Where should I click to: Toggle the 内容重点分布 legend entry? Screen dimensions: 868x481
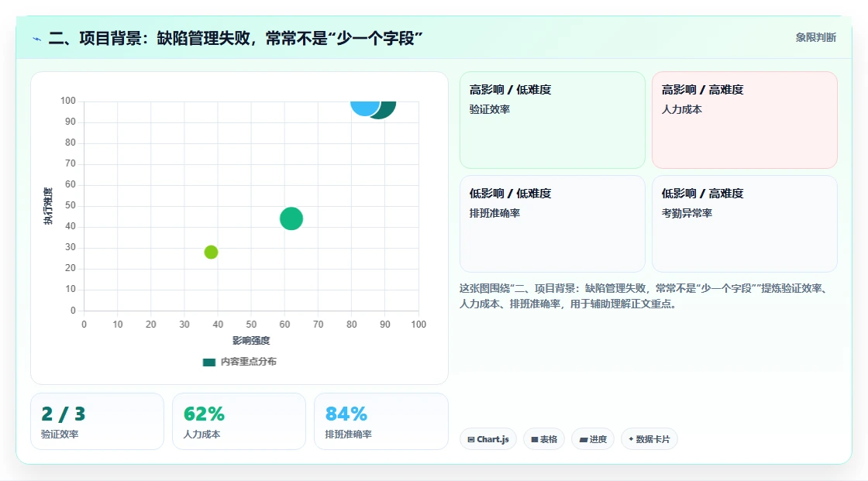coord(239,362)
